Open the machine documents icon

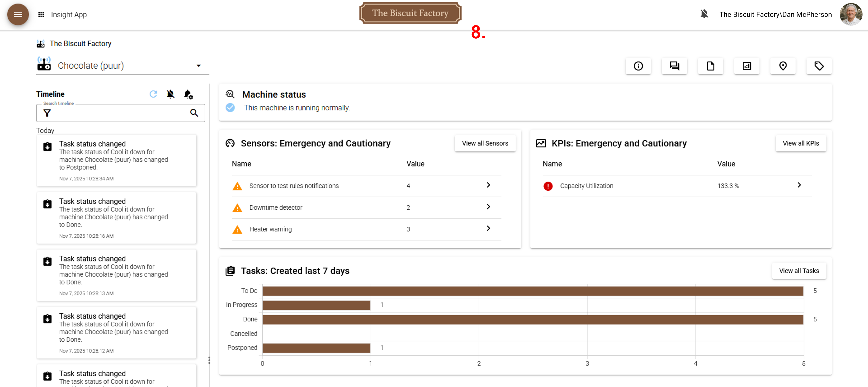pos(710,66)
